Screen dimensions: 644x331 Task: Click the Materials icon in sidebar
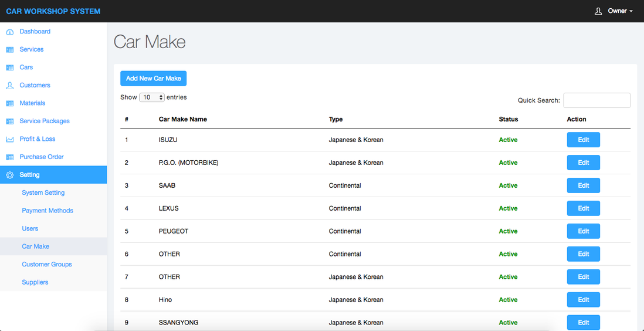click(10, 103)
